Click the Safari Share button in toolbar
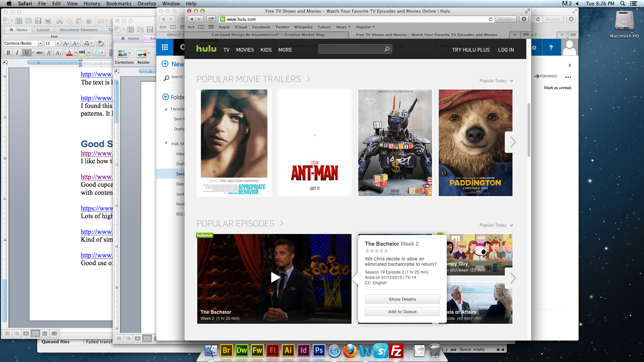This screenshot has width=644, height=362. [x=211, y=19]
